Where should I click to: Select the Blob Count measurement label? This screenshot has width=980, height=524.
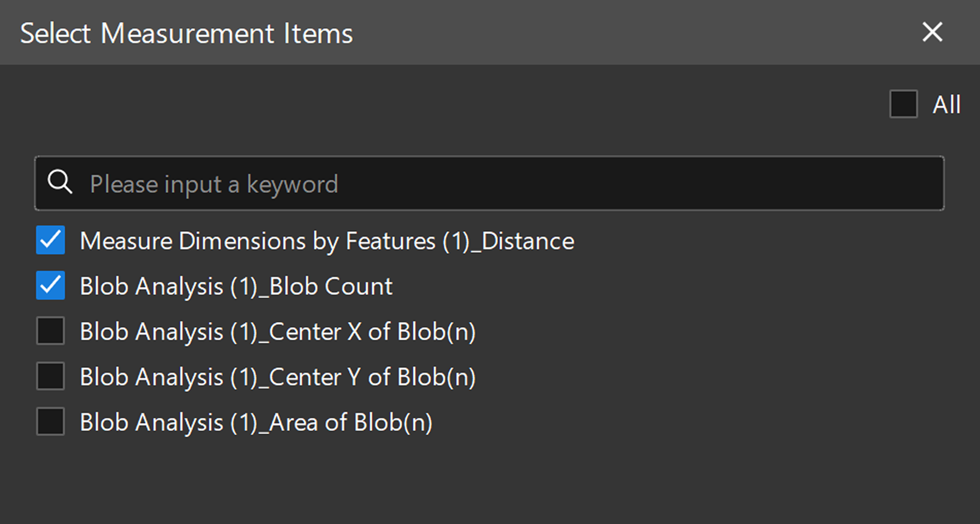point(236,286)
